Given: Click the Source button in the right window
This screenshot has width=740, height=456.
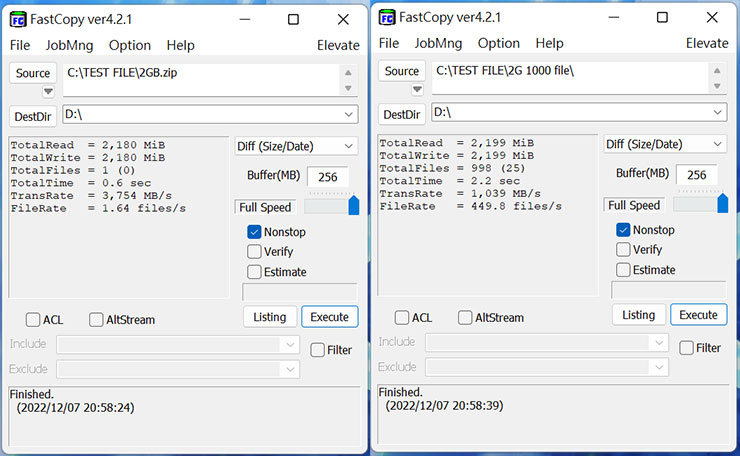Looking at the screenshot, I should [x=402, y=71].
